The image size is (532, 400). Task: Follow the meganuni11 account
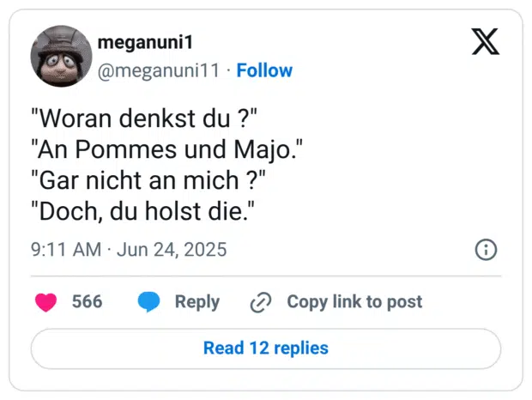[264, 70]
